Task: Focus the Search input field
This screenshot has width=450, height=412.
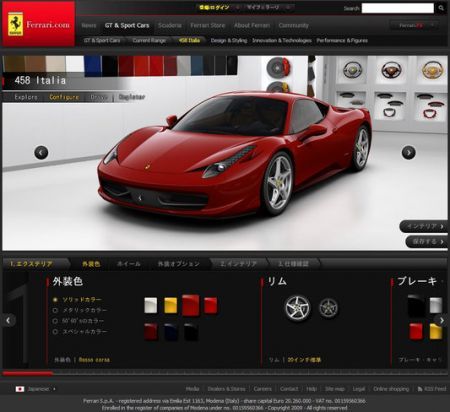Action: tap(398, 8)
